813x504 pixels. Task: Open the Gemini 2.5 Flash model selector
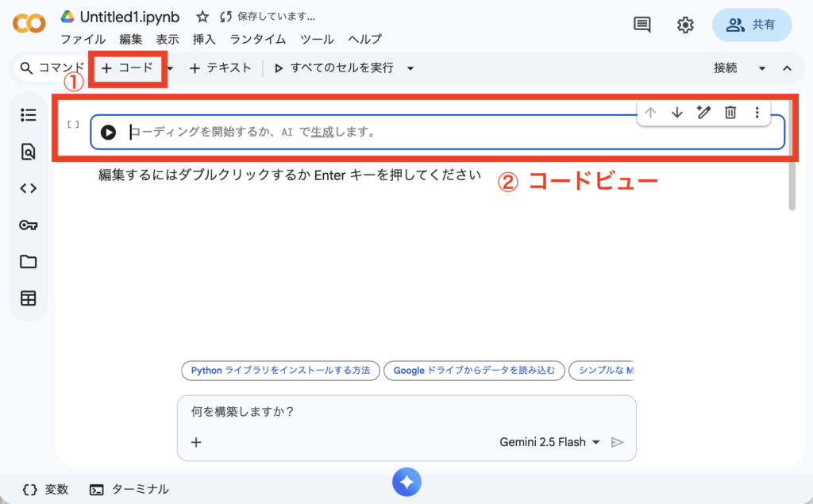(x=549, y=442)
